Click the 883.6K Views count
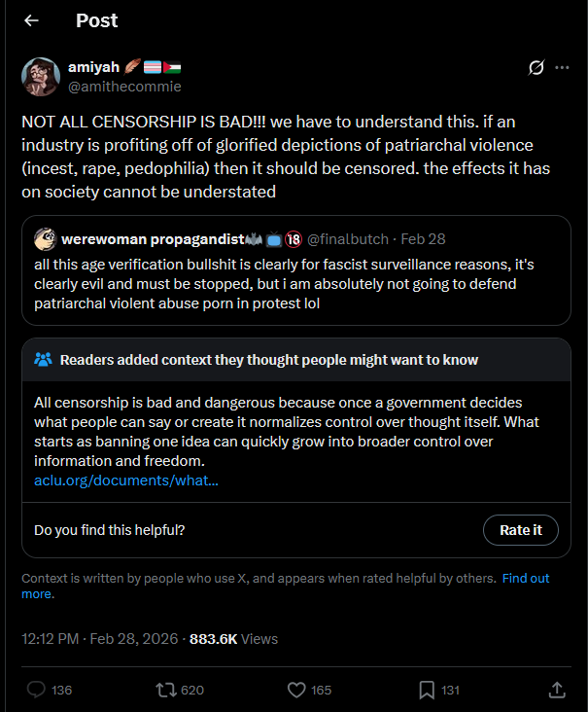Viewport: 588px width, 712px height. coord(233,639)
